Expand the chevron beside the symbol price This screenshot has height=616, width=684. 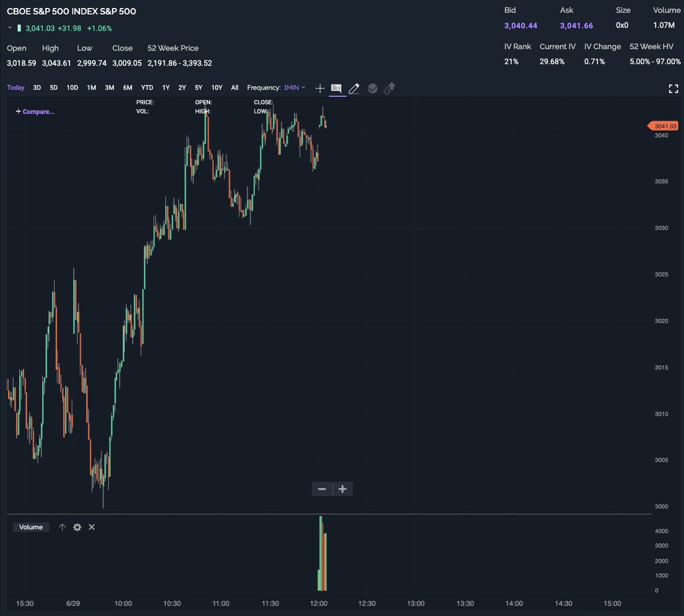point(10,28)
